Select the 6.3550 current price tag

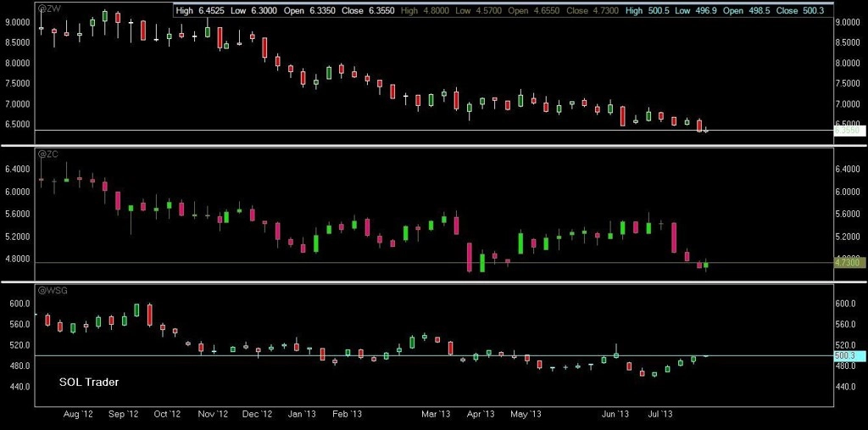point(849,131)
